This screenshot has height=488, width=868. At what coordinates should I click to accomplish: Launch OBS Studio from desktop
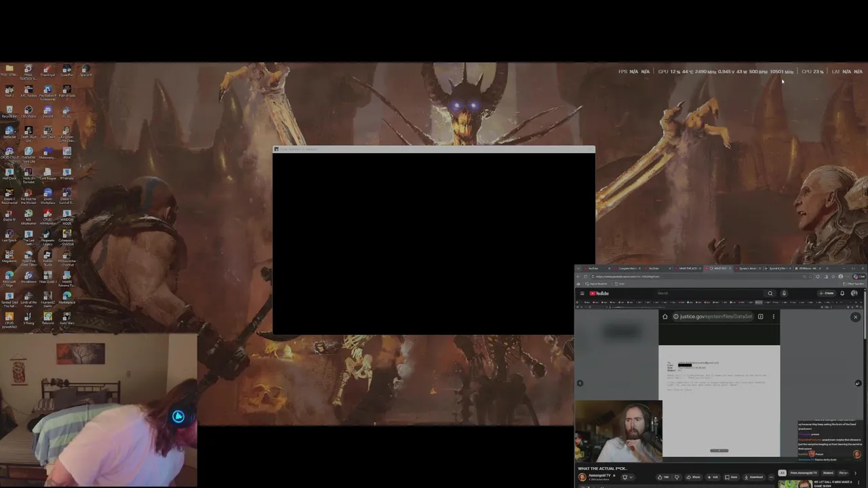28,110
